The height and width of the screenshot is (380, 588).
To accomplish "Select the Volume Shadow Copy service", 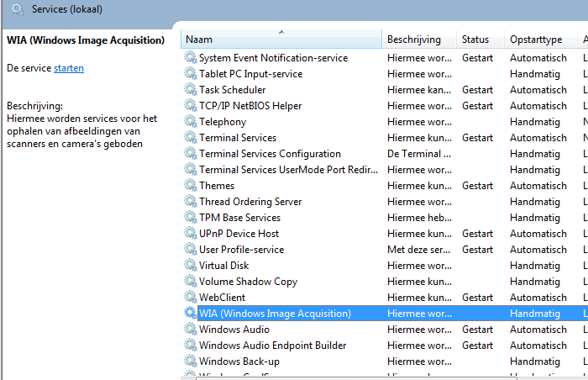I will [x=385, y=282].
